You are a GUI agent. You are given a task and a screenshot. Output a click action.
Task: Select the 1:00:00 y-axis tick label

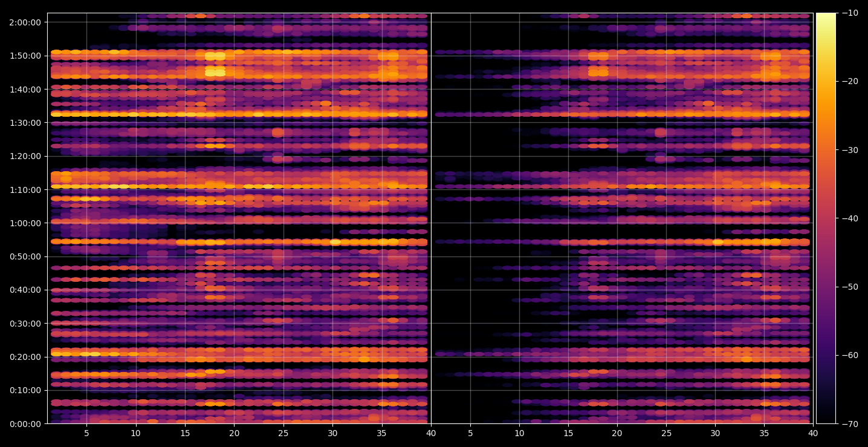pyautogui.click(x=24, y=223)
